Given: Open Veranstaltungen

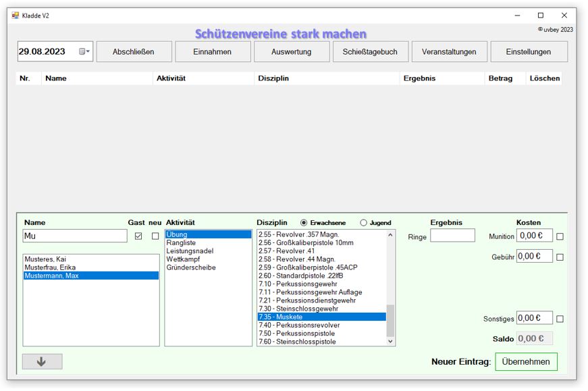Looking at the screenshot, I should click(x=449, y=52).
